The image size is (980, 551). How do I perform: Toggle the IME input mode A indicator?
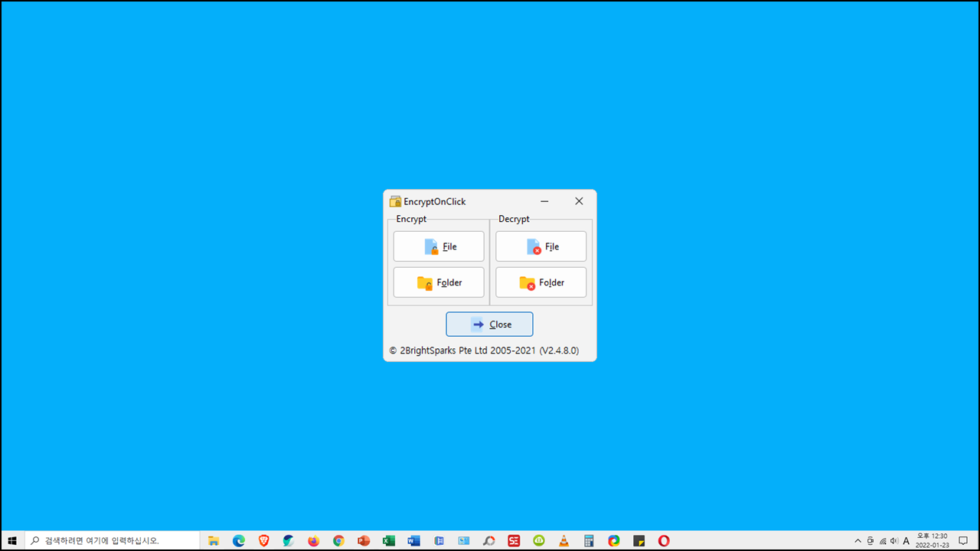[906, 541]
